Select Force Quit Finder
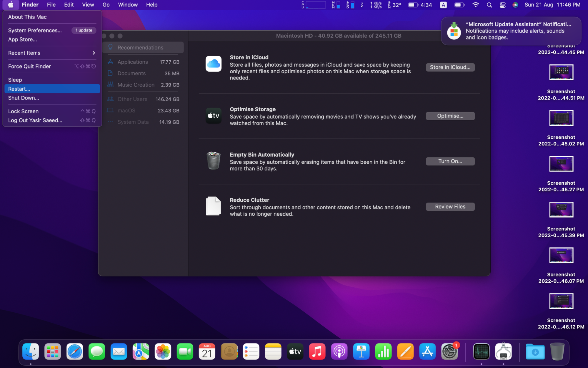Screen dimensions: 588x368 (x=52, y=67)
